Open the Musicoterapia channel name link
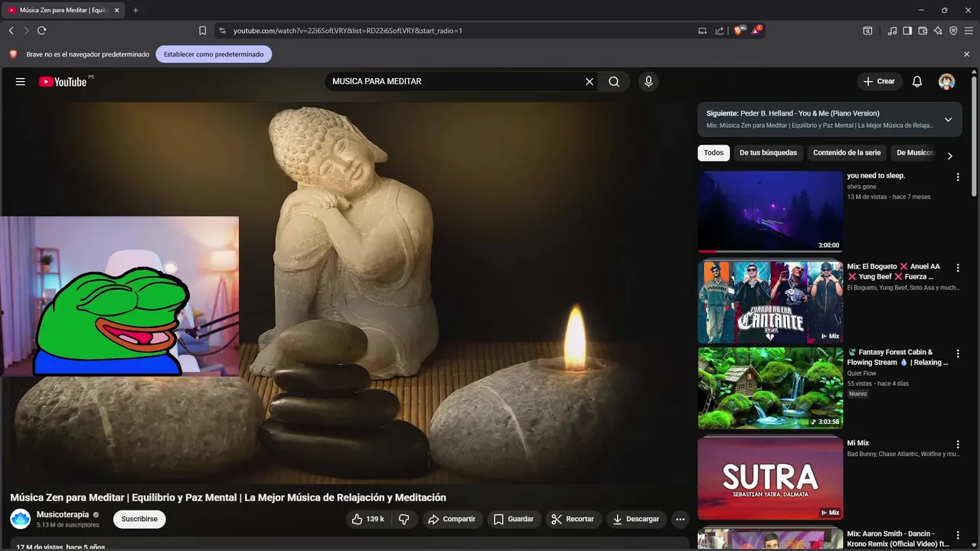The image size is (980, 551). point(63,514)
